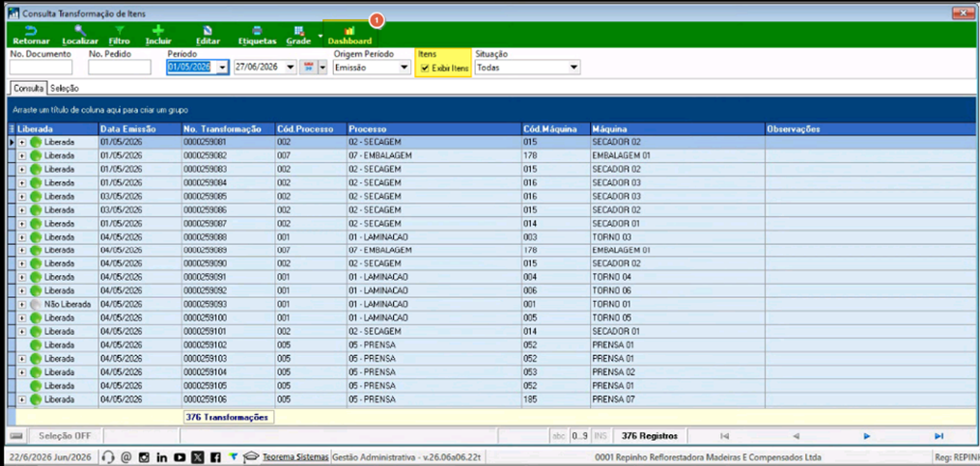Sort by the Processo column header
The image size is (980, 466).
click(434, 128)
